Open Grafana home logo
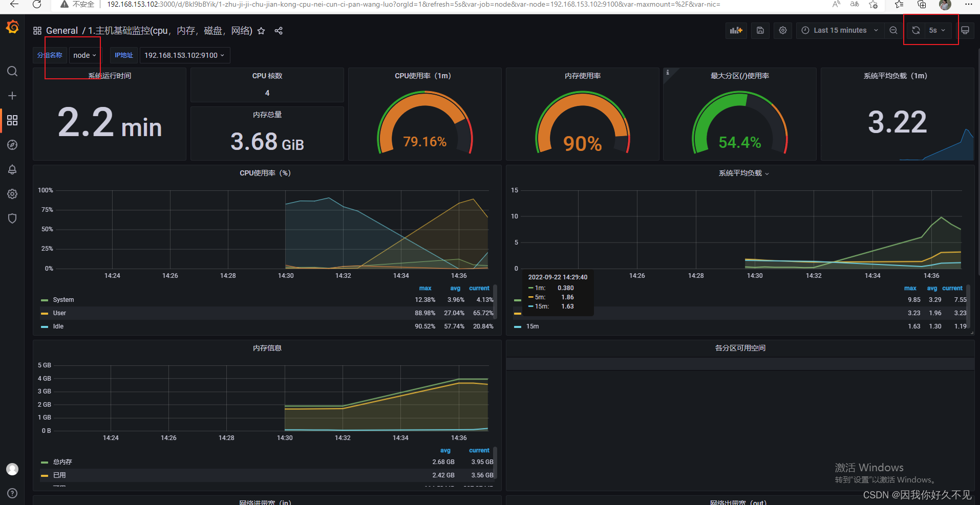Viewport: 980px width, 505px height. [12, 27]
